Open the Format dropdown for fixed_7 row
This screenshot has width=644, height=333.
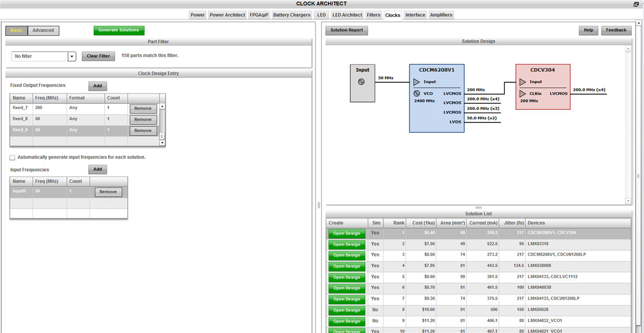click(85, 108)
